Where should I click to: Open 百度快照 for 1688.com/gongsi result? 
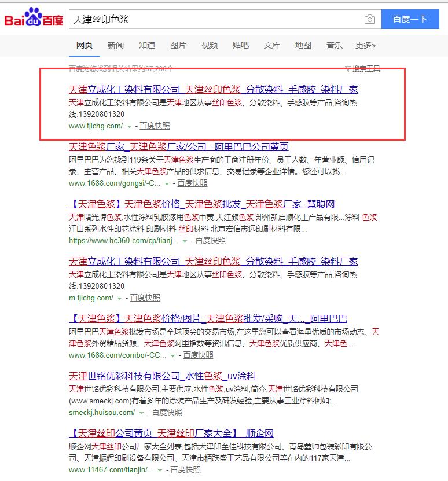192,183
